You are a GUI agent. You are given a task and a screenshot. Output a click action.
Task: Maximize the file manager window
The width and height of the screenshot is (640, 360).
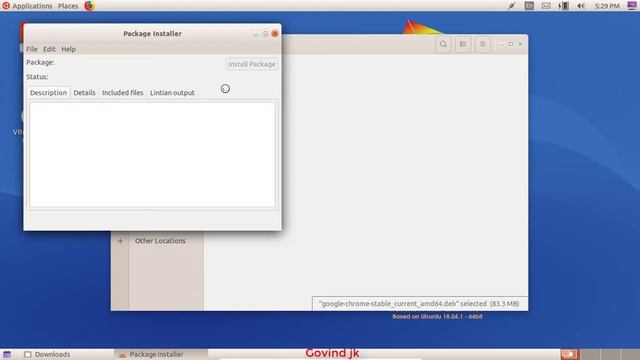click(511, 44)
